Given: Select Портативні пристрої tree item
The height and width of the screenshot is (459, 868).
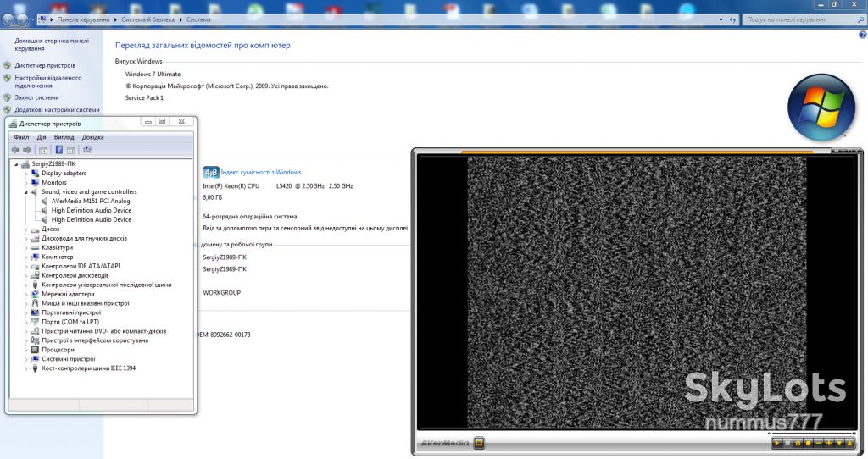Looking at the screenshot, I should coord(71,312).
